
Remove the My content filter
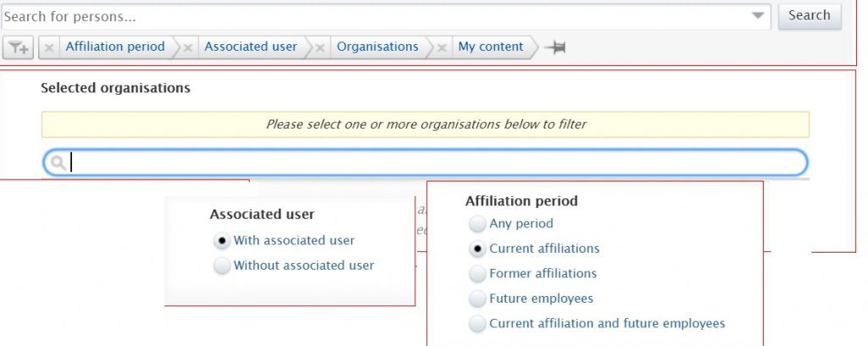coord(442,48)
